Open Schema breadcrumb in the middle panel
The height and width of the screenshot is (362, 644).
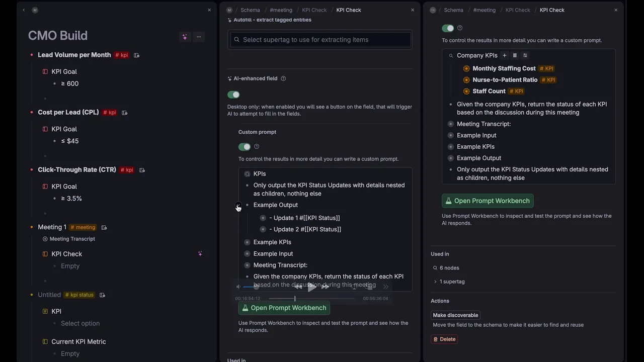pos(250,10)
